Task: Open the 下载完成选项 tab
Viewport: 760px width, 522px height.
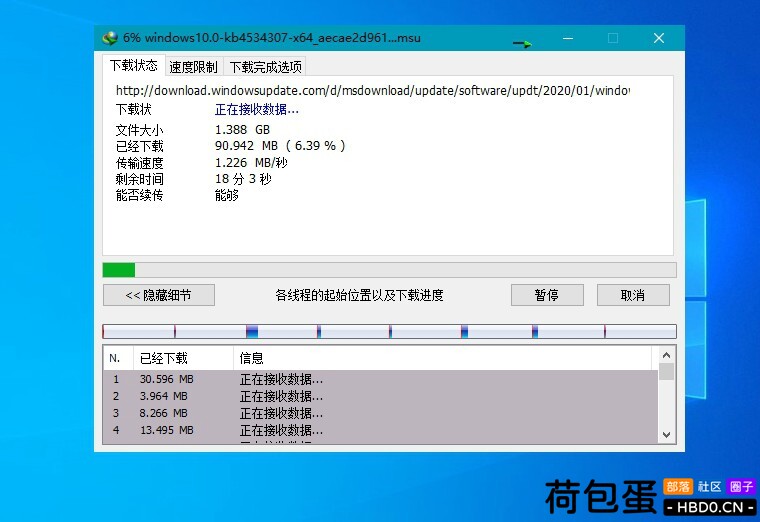Action: click(265, 66)
